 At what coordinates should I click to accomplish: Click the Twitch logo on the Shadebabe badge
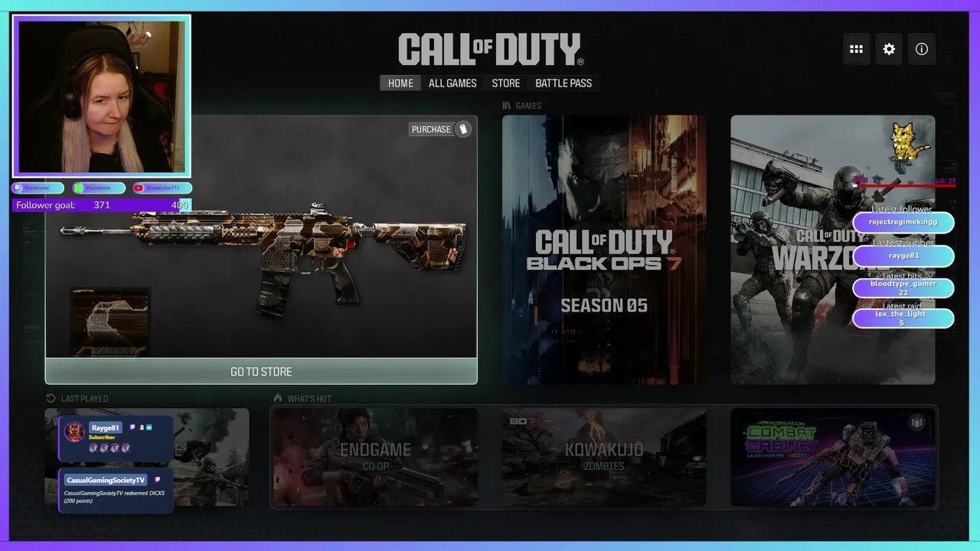point(18,188)
